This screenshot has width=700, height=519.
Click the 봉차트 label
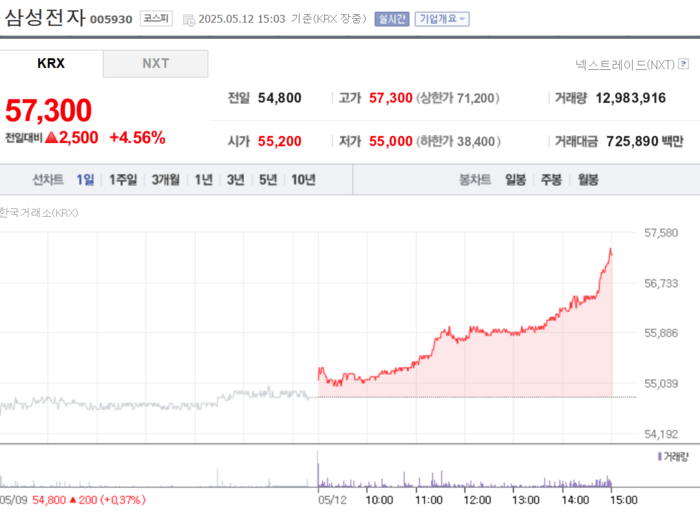point(475,180)
